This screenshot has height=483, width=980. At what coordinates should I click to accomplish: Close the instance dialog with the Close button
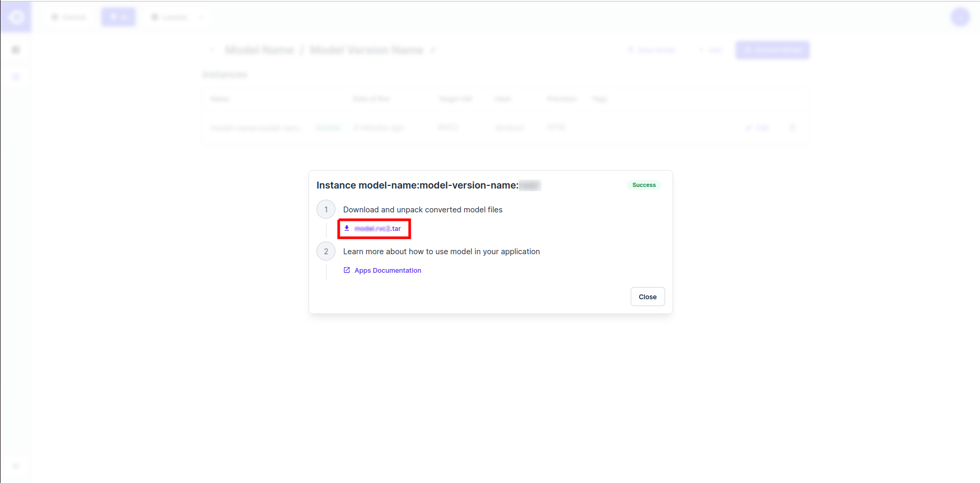click(648, 297)
